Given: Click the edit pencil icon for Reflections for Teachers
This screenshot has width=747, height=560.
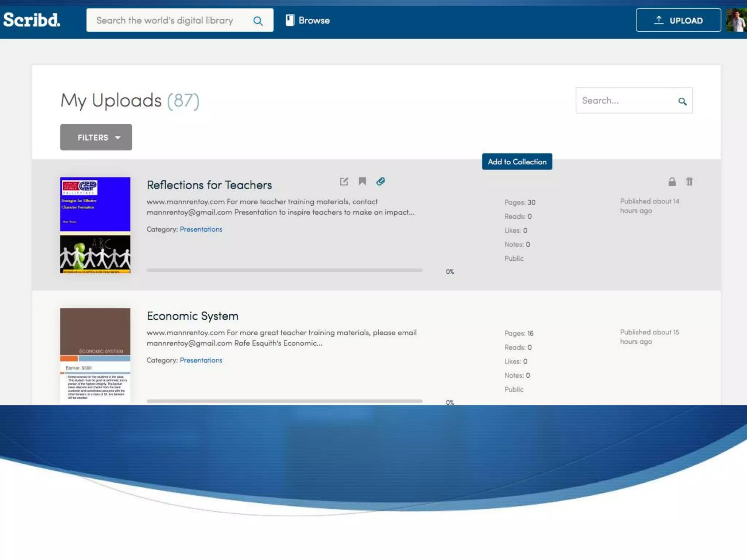Looking at the screenshot, I should click(x=344, y=182).
